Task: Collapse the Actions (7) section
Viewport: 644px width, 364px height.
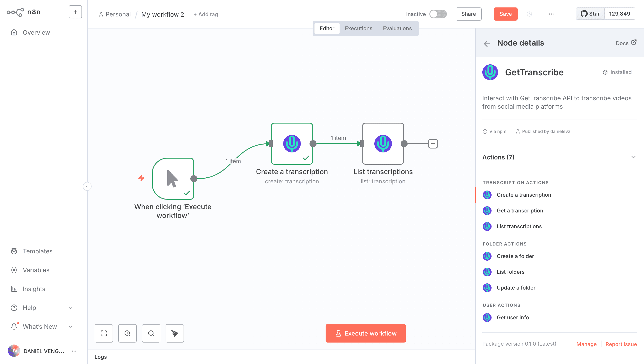Action: click(x=633, y=157)
